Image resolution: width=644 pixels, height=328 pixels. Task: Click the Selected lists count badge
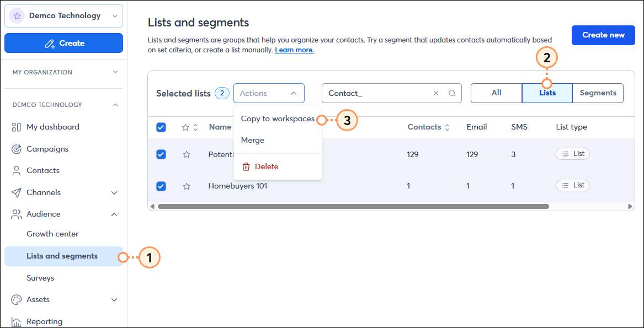pyautogui.click(x=222, y=93)
